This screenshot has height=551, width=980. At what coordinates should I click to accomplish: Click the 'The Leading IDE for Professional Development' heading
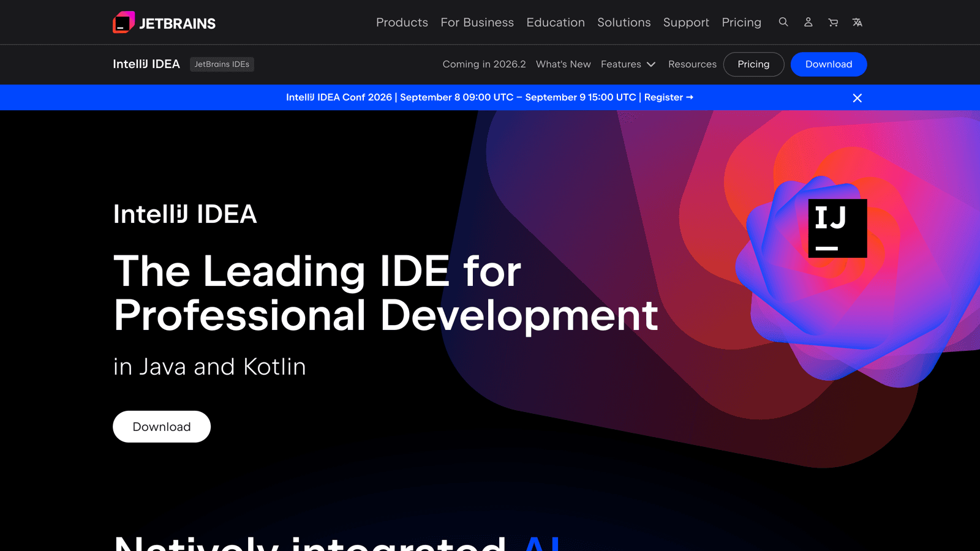click(386, 293)
